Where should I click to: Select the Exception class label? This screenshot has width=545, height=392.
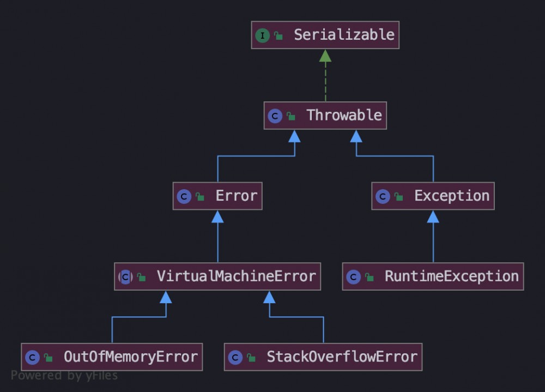[452, 196]
